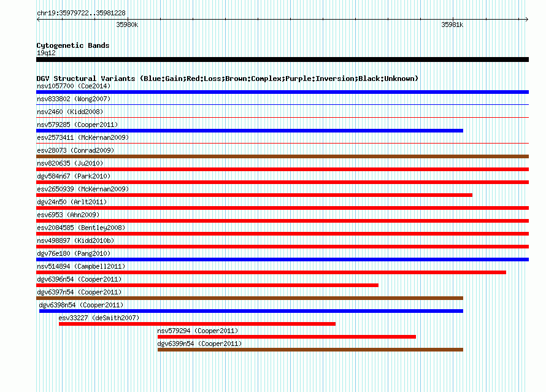This screenshot has width=546, height=392.
Task: Click nsv498897 (Kidd2010b) label
Action: click(75, 240)
